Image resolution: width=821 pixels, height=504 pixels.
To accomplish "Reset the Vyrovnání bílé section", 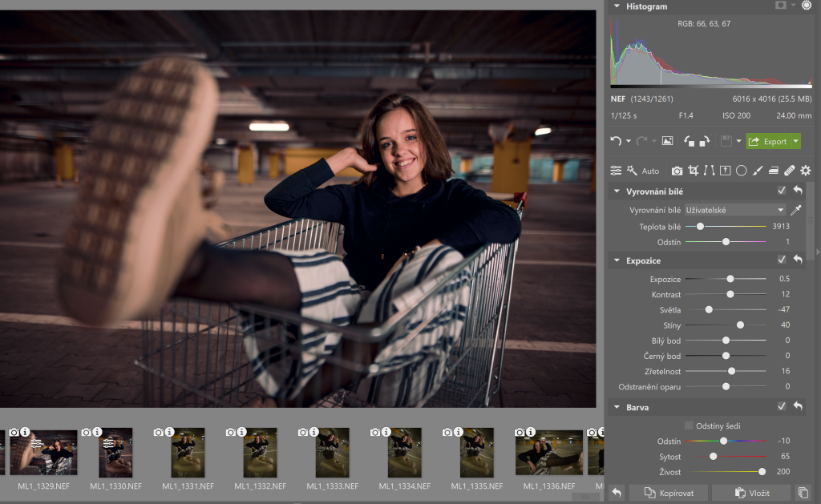I will click(x=798, y=191).
